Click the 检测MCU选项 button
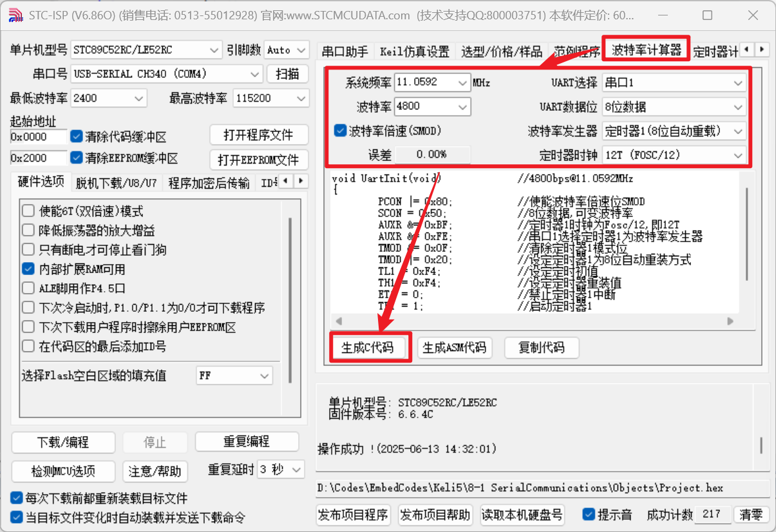The height and width of the screenshot is (532, 776). 63,471
